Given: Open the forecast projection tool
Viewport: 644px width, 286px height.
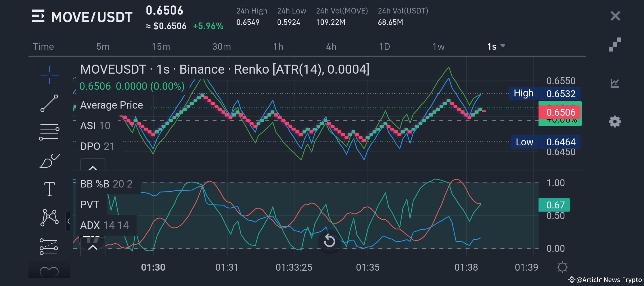Looking at the screenshot, I should tap(49, 247).
